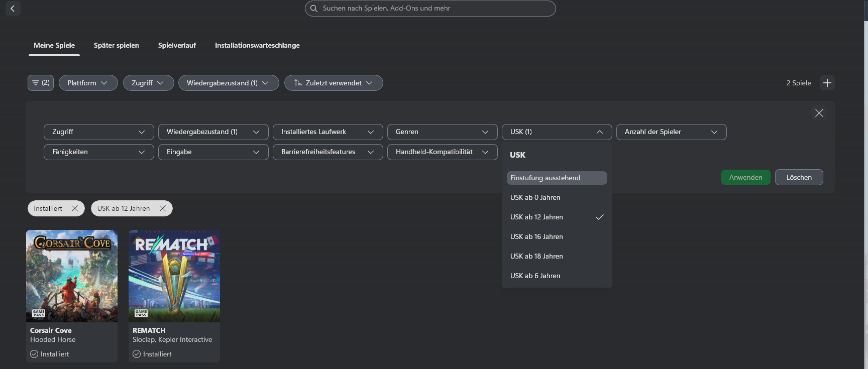The image size is (868, 369).
Task: Expand the Anzahl der Spieler dropdown
Action: (x=672, y=132)
